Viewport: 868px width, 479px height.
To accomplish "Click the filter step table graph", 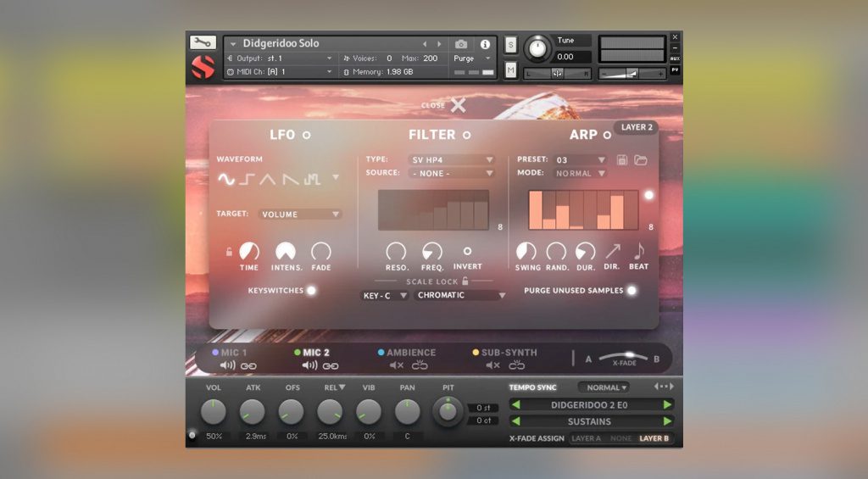I will click(433, 210).
